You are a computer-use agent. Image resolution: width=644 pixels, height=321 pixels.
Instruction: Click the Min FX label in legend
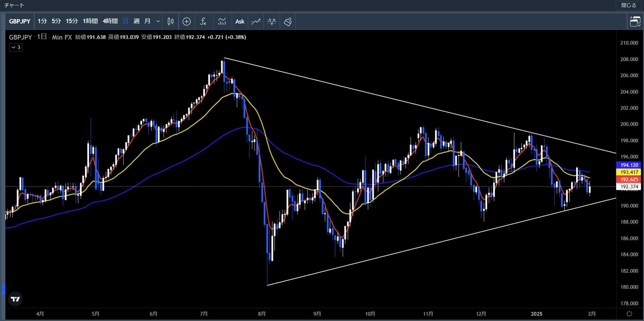point(62,37)
